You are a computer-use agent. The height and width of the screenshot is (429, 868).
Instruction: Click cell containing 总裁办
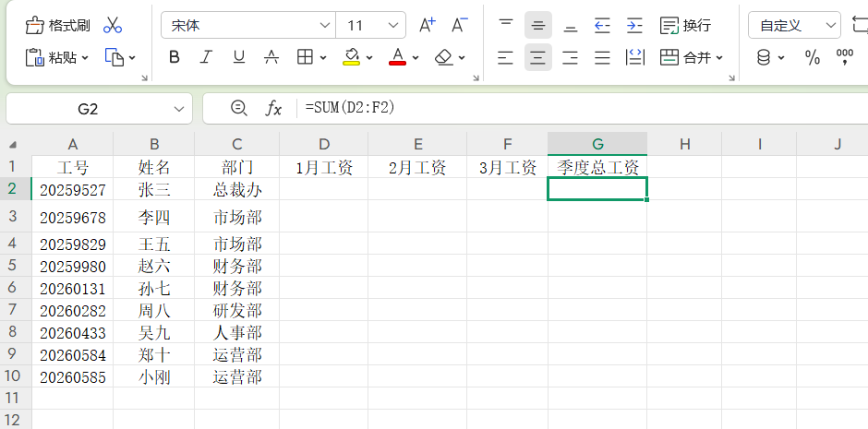237,190
